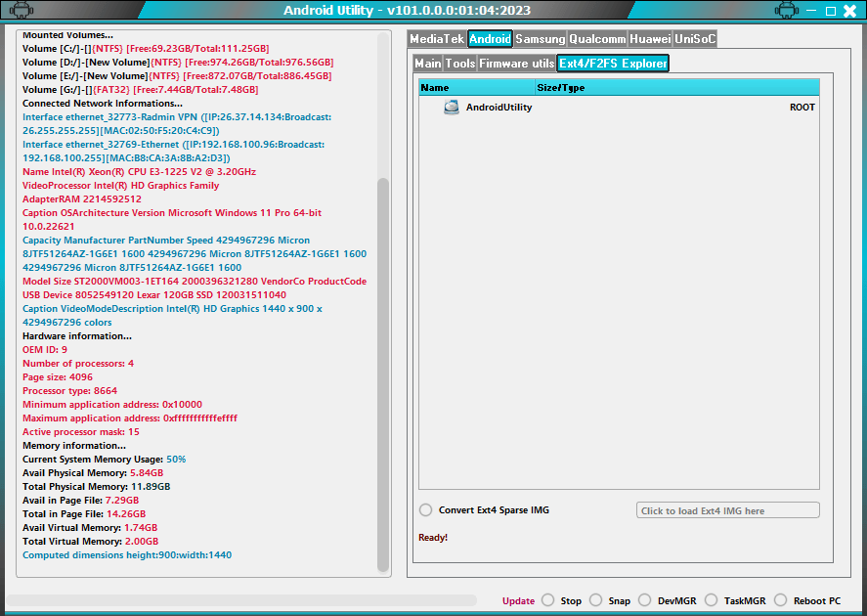This screenshot has height=616, width=867.
Task: Enable the Convert Ext4 Sparse IMG option
Action: click(x=425, y=509)
